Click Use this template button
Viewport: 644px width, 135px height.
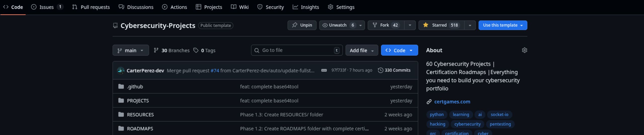[502, 25]
